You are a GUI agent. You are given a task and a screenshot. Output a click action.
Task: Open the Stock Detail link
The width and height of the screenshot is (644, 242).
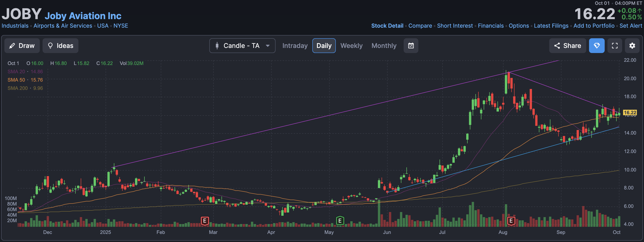click(x=387, y=26)
